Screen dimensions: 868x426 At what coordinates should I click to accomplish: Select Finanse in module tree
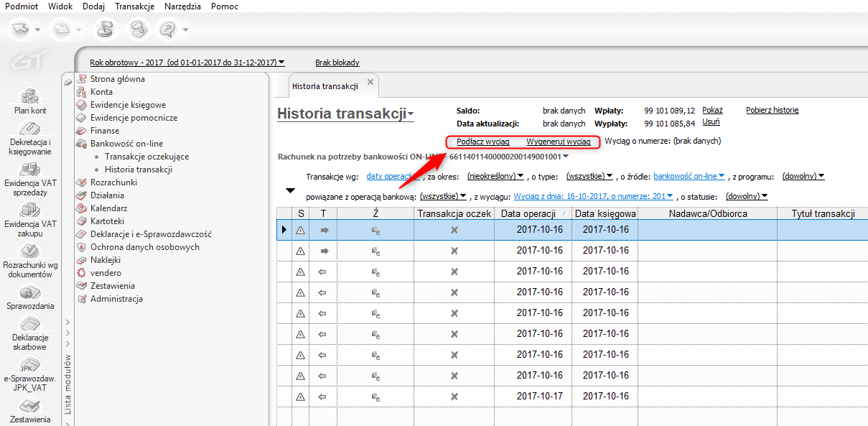pos(105,131)
